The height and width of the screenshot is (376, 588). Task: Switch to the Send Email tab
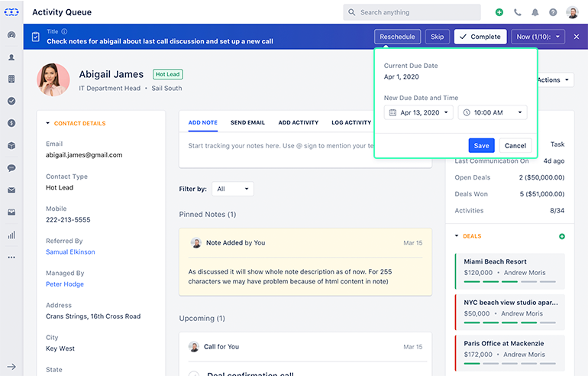click(247, 122)
